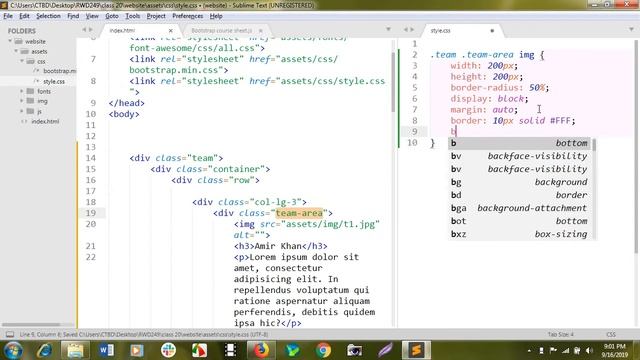The width and height of the screenshot is (640, 360).
Task: Click the sidebar horizontal scrollbar
Action: (31, 324)
